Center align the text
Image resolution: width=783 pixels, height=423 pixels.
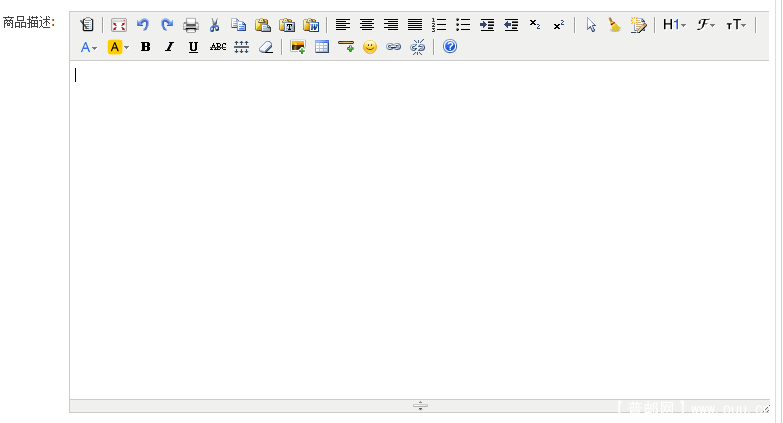pos(367,25)
